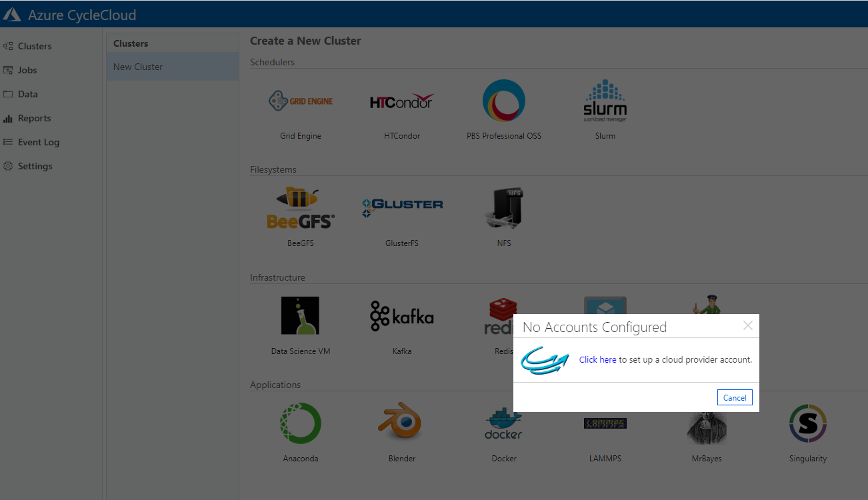
Task: Click the Grid Engine label
Action: (x=301, y=136)
